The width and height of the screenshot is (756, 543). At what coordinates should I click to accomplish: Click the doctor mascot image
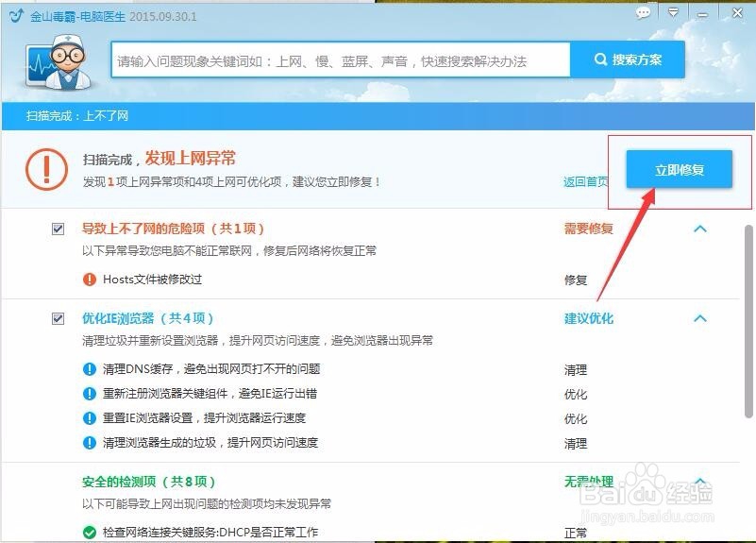pos(59,61)
